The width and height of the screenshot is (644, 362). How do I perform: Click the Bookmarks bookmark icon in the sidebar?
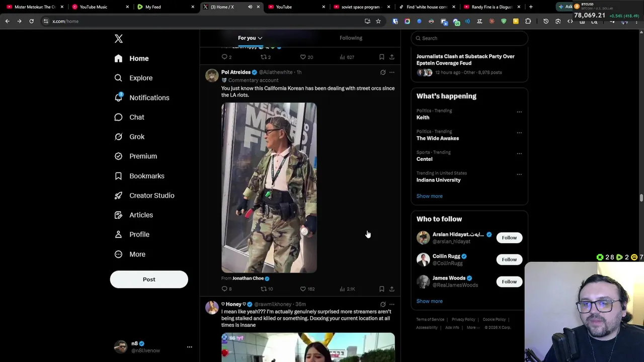[118, 176]
